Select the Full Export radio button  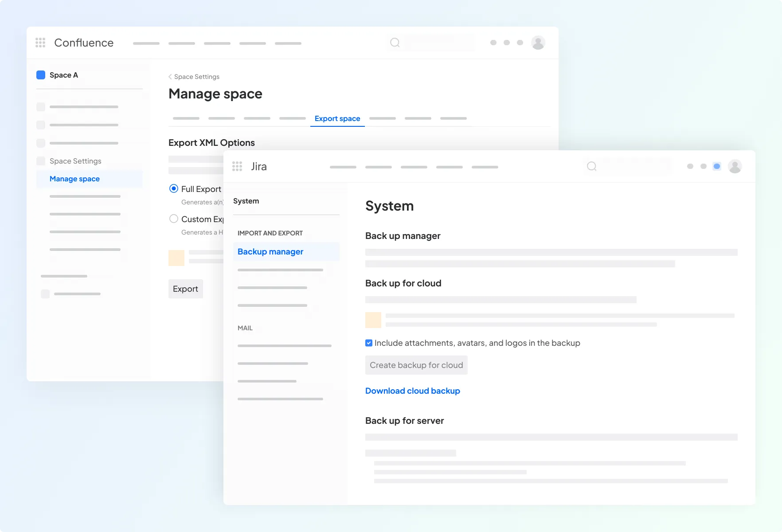(x=174, y=189)
